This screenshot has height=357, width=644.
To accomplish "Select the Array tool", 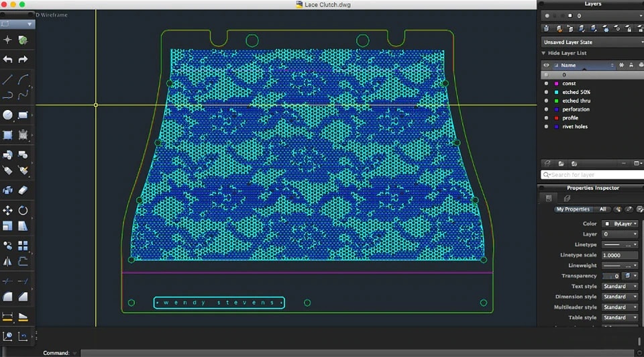I will click(x=23, y=246).
